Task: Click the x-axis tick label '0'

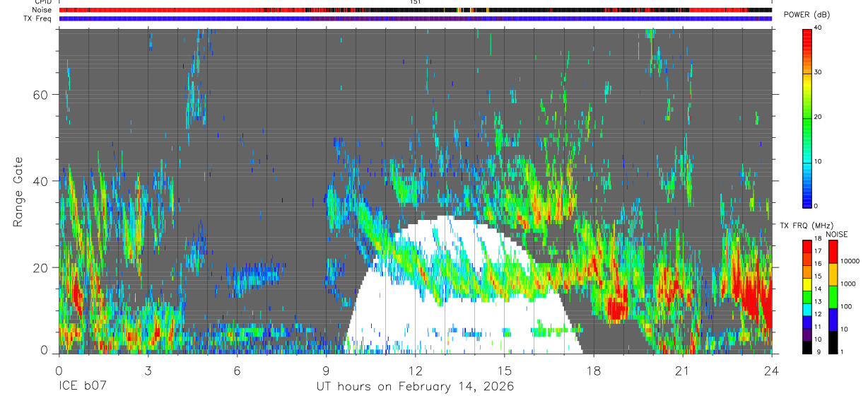Action: point(58,370)
